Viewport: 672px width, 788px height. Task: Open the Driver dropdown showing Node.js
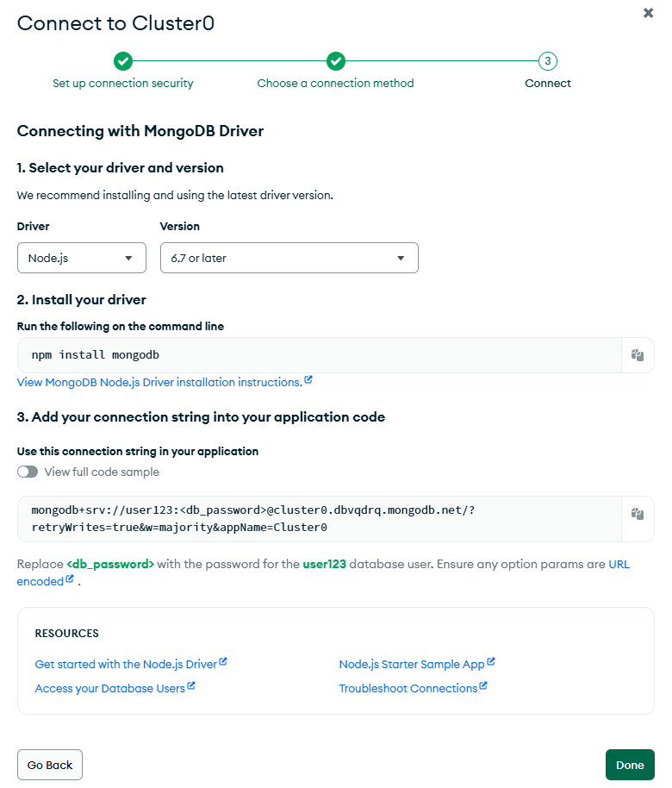coord(81,259)
